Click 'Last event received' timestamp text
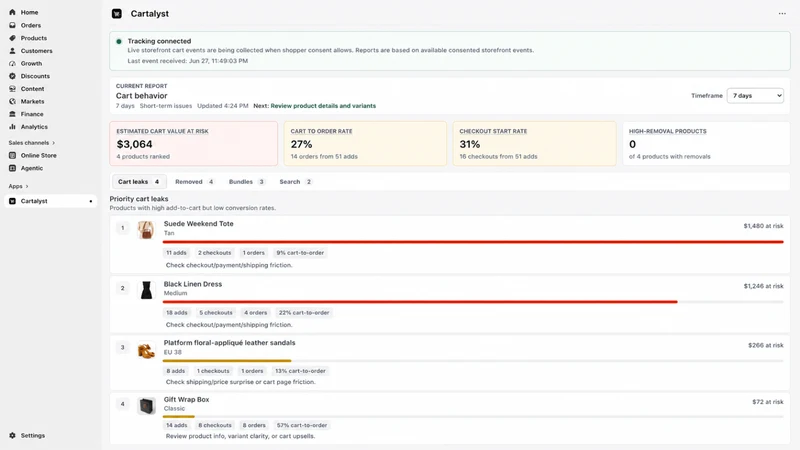Screen dimensions: 800x450 tap(188, 61)
